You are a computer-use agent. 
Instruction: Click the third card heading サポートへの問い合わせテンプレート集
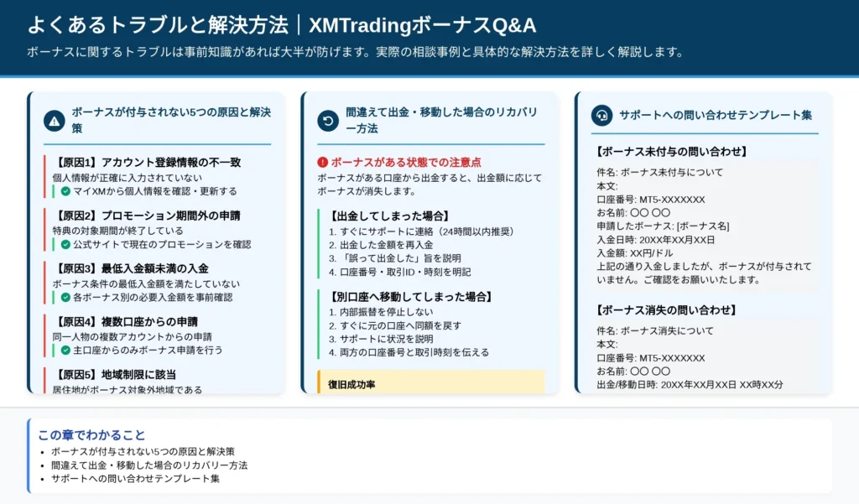point(716,115)
